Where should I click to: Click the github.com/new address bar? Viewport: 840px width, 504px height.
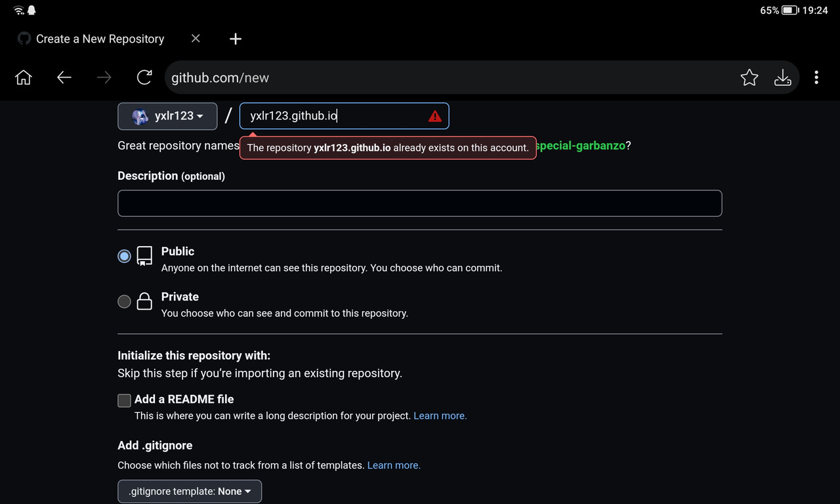(446, 77)
